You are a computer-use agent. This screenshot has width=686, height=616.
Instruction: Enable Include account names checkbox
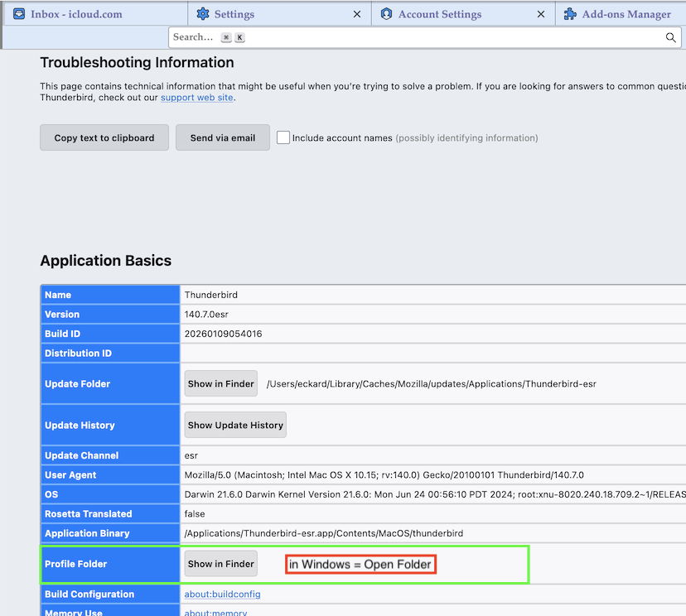coord(283,137)
